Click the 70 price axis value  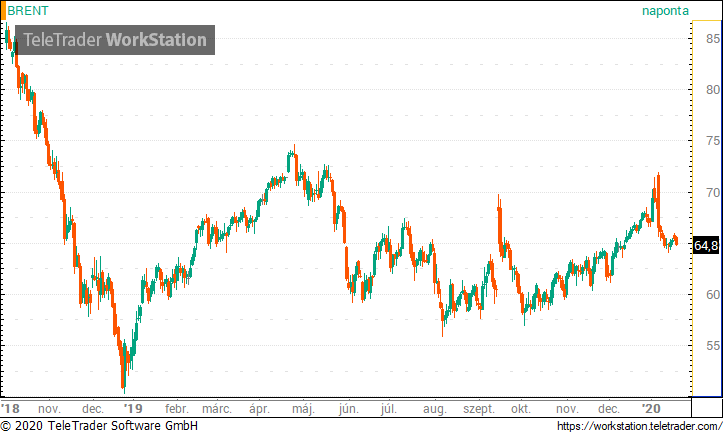point(713,192)
